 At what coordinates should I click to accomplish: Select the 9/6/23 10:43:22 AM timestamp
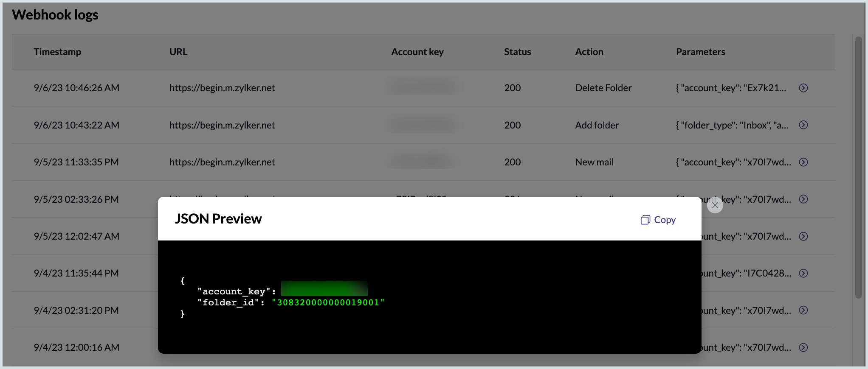click(x=76, y=125)
